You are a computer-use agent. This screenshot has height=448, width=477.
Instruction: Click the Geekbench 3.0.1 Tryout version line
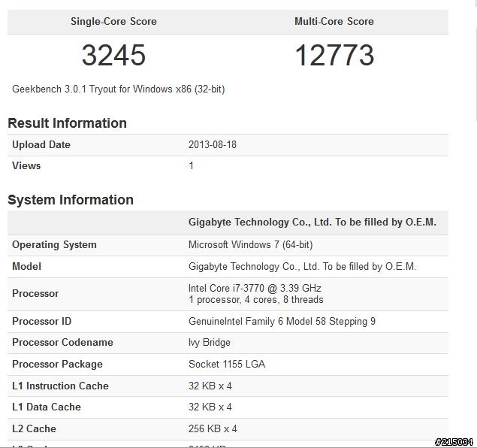point(119,89)
